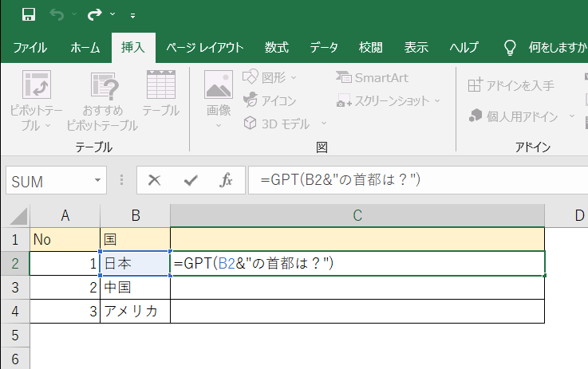Open Insert Function with the fx icon
Screen dimensions: 588x369
227,180
